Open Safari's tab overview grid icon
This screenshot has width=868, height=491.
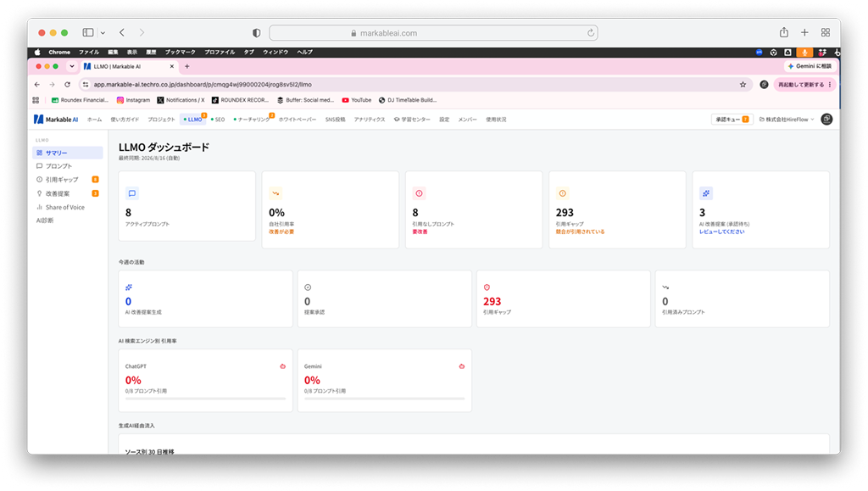point(826,33)
